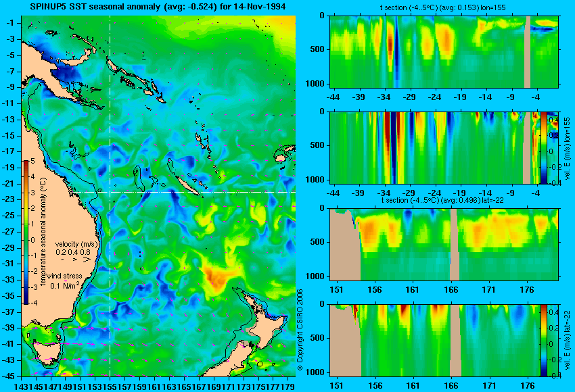Click the white vertical lon=155 section line on the map
Viewport: 575px width, 392px height.
pos(110,195)
